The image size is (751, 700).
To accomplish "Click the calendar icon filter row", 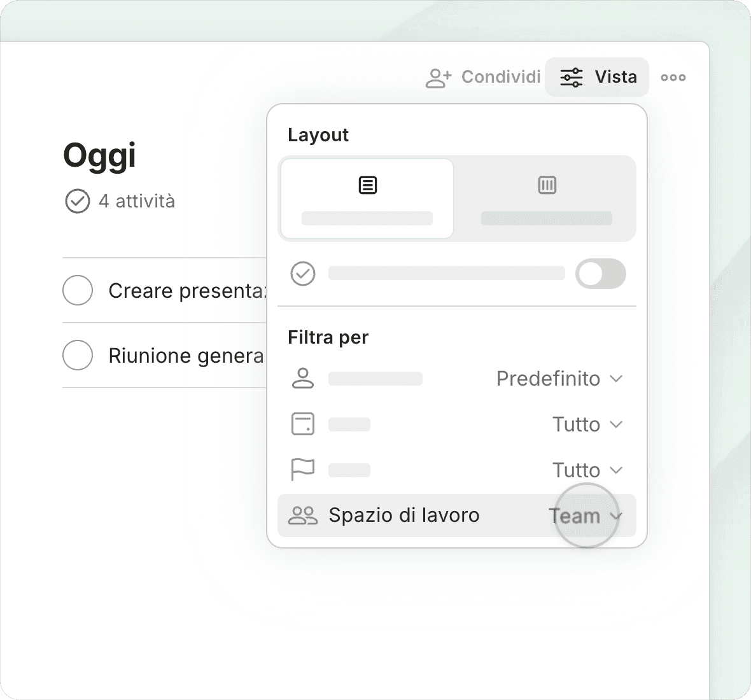I will pyautogui.click(x=302, y=424).
